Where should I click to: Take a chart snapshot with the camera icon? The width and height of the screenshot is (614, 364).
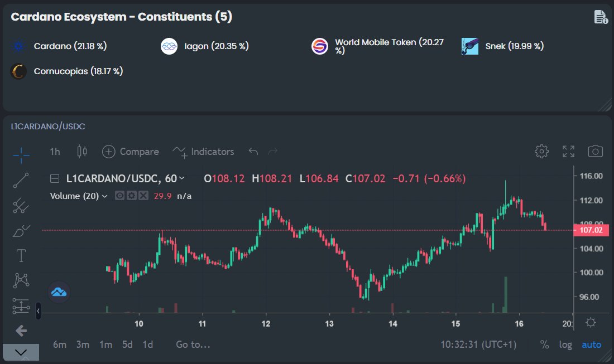tap(596, 151)
